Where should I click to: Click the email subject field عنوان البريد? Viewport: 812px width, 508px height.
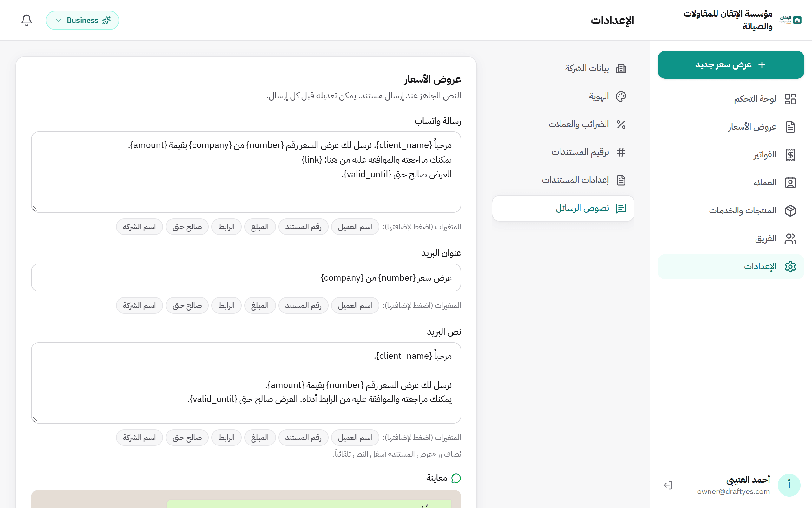(x=246, y=277)
